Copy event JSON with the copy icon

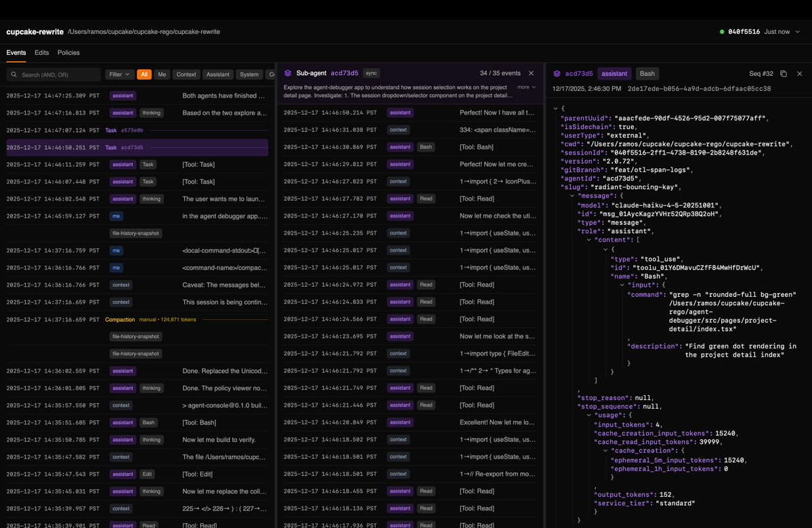click(x=784, y=74)
